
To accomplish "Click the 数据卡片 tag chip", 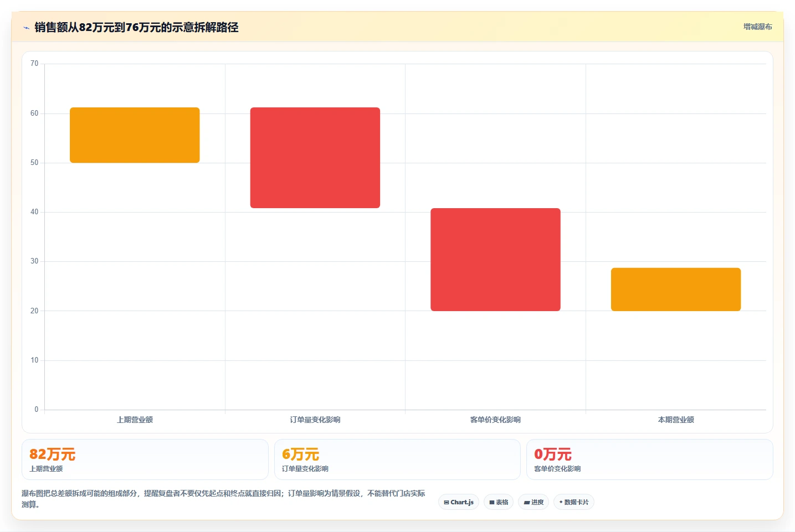I will point(574,502).
